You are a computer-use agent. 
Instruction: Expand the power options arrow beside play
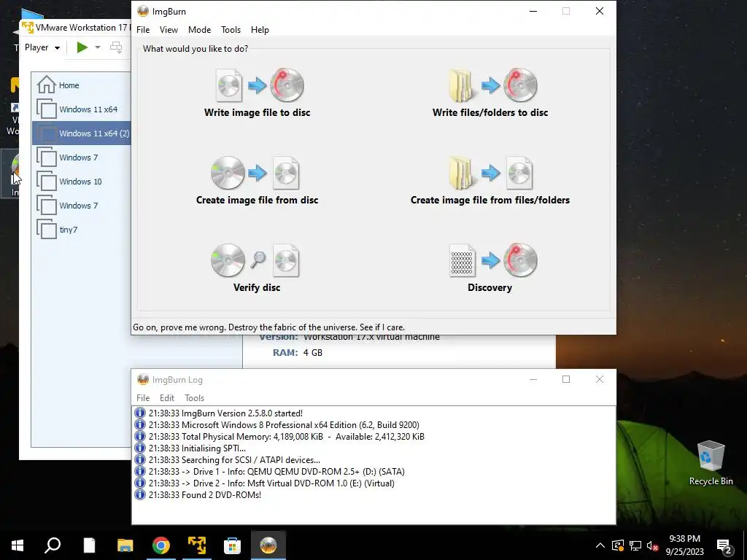[98, 47]
